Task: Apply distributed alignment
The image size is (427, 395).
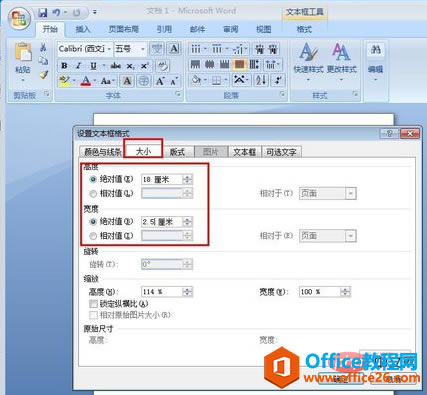Action: pyautogui.click(x=254, y=64)
